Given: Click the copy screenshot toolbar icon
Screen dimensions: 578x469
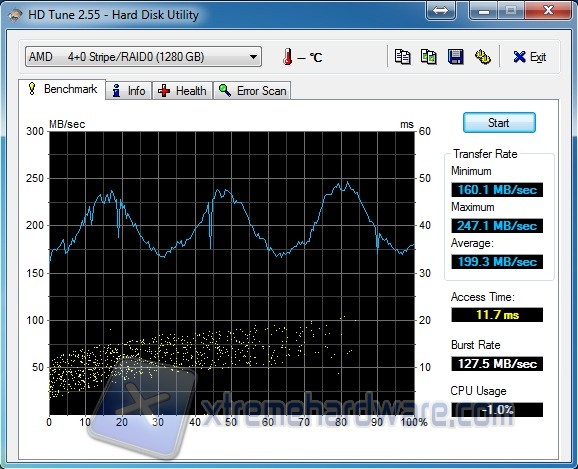Looking at the screenshot, I should [x=429, y=57].
